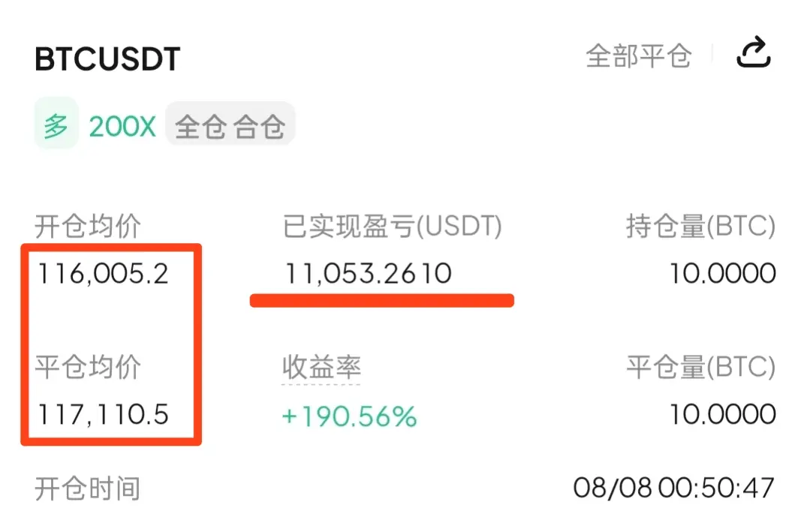Tap the 已实现盈亏(USDT) label
Viewport: 810px width, 532px height.
[393, 226]
